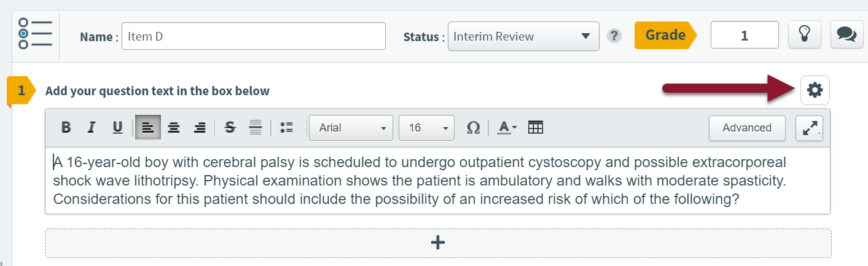Toggle bold formatting
This screenshot has height=266, width=868.
[x=66, y=128]
